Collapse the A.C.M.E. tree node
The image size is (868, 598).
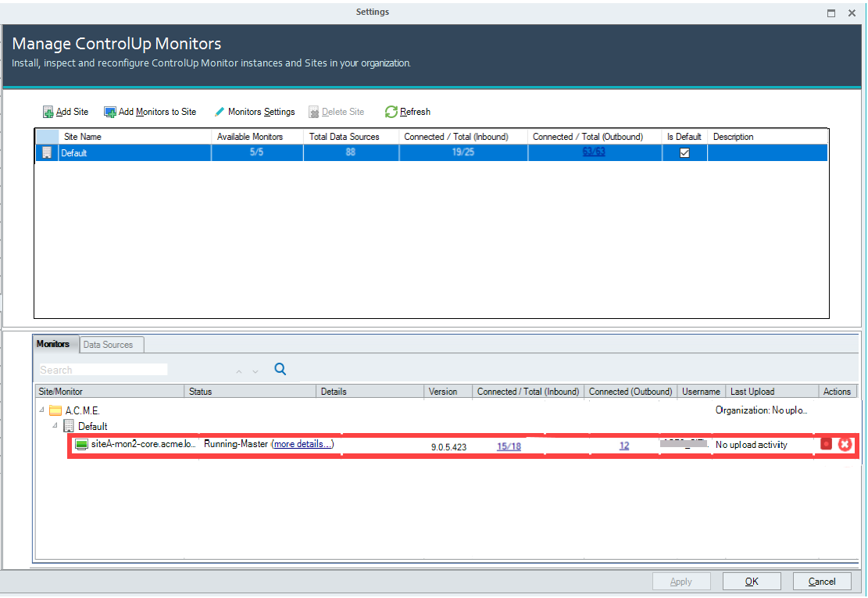(41, 410)
